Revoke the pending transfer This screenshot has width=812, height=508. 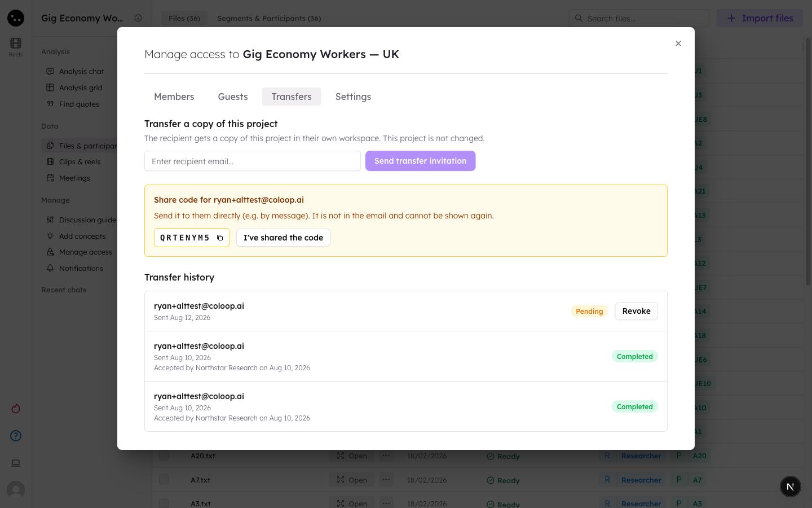pyautogui.click(x=636, y=311)
